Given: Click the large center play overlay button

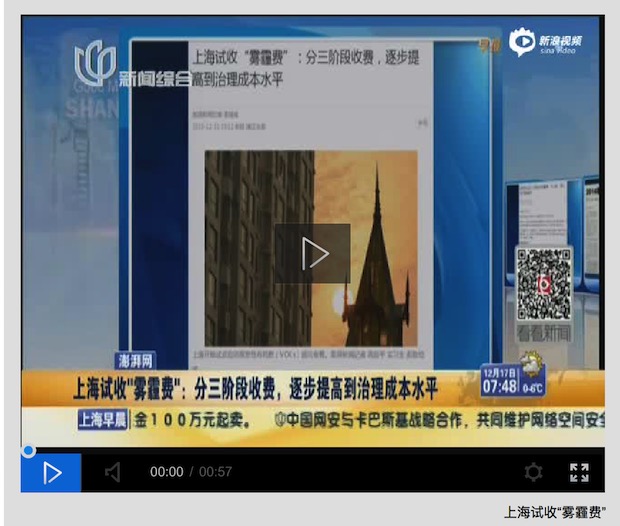Looking at the screenshot, I should tap(313, 253).
